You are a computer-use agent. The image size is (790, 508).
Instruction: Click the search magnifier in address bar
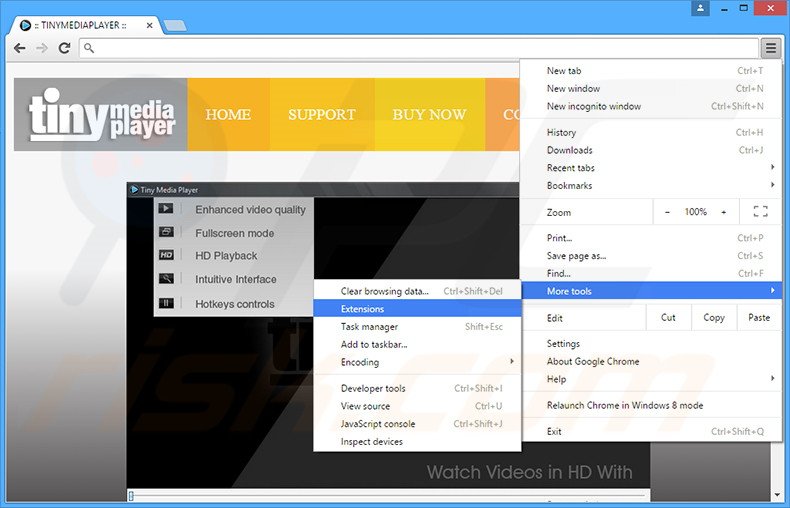tap(89, 48)
